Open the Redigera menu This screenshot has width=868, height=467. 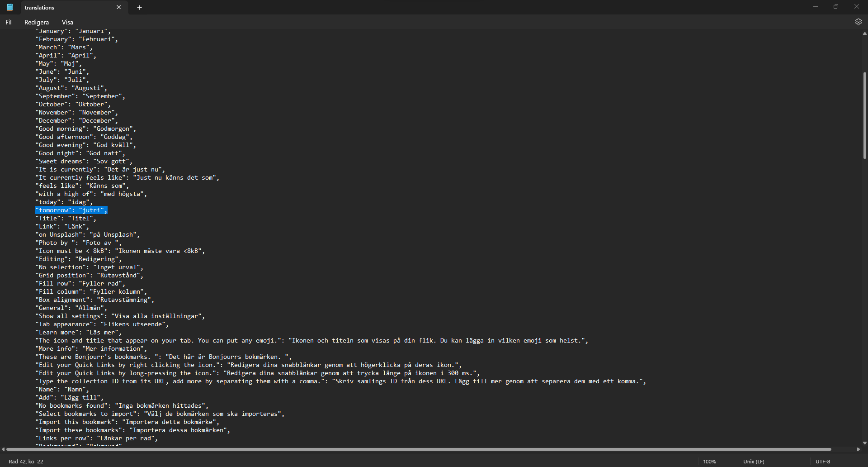pos(36,22)
